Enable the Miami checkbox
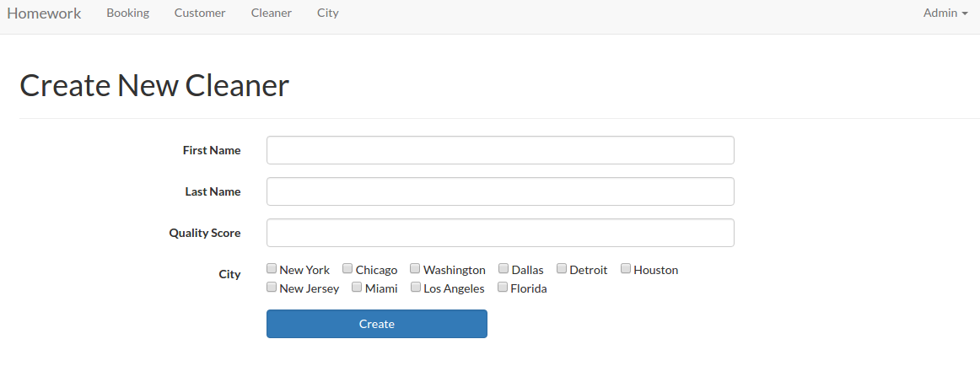Image resolution: width=980 pixels, height=366 pixels. 358,288
